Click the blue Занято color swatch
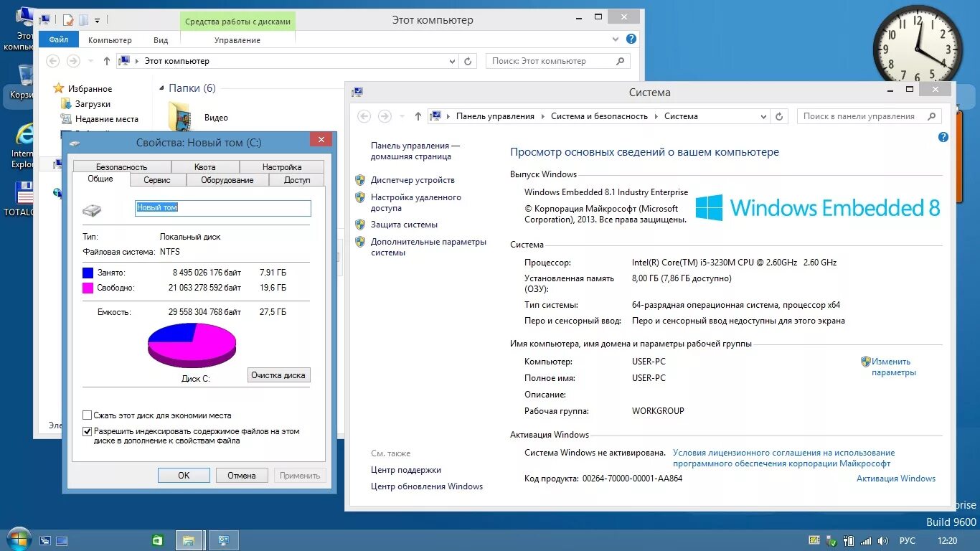Image resolution: width=980 pixels, height=551 pixels. point(88,273)
